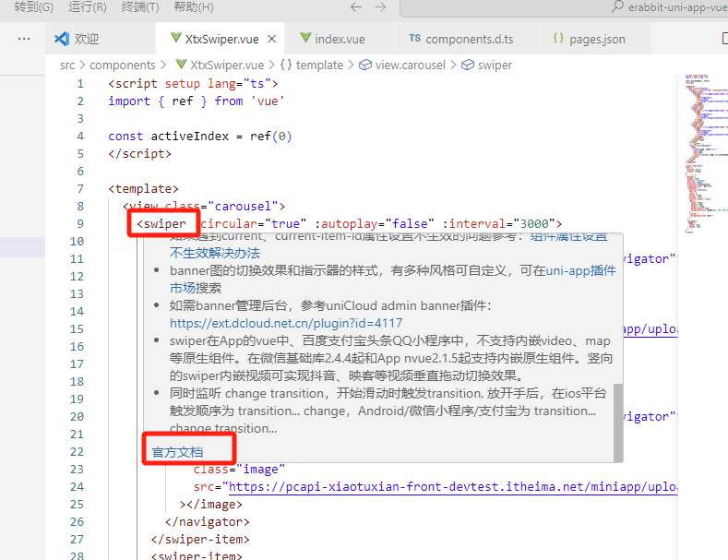Screen dimensions: 728x560
Task: Click the :autoplay="false" attribute
Action: pos(375,224)
